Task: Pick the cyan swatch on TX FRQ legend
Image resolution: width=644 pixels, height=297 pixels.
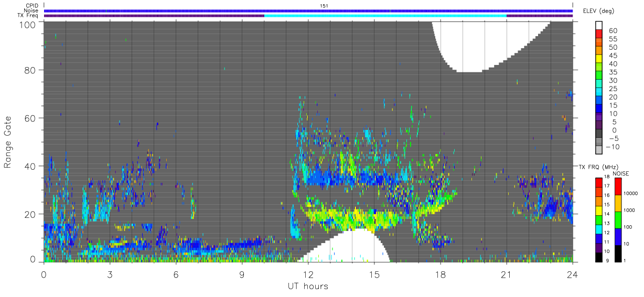Action: click(599, 229)
